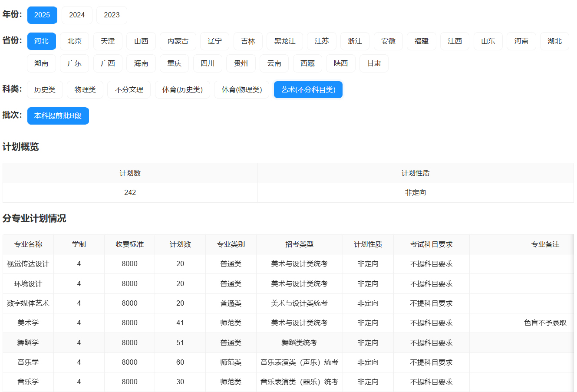Select 辽宁 province button

pyautogui.click(x=214, y=41)
